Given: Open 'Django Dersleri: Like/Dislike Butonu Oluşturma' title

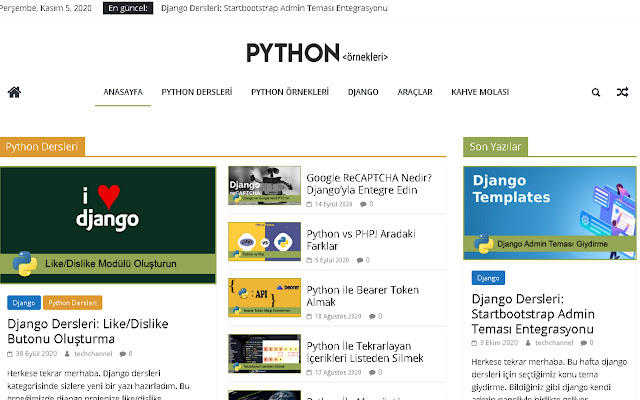Looking at the screenshot, I should [88, 331].
